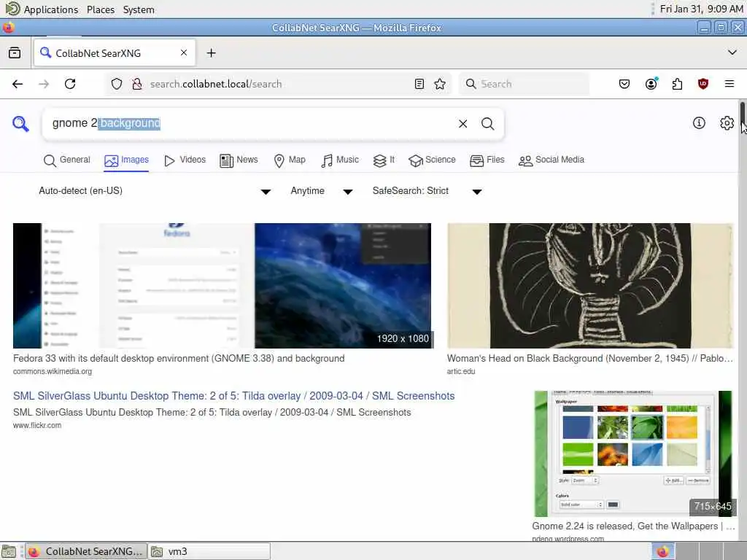The height and width of the screenshot is (560, 747).
Task: Open Woman's Head on Black Background image
Action: (589, 286)
